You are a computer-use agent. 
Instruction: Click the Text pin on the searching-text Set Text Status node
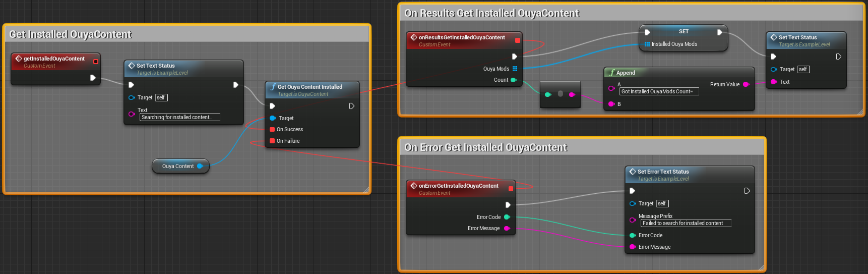point(132,114)
